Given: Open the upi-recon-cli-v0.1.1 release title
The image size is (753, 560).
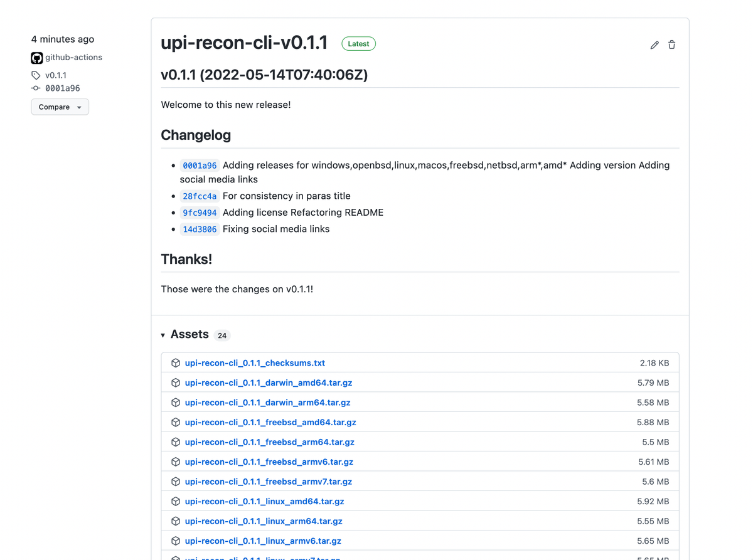Looking at the screenshot, I should click(x=244, y=43).
